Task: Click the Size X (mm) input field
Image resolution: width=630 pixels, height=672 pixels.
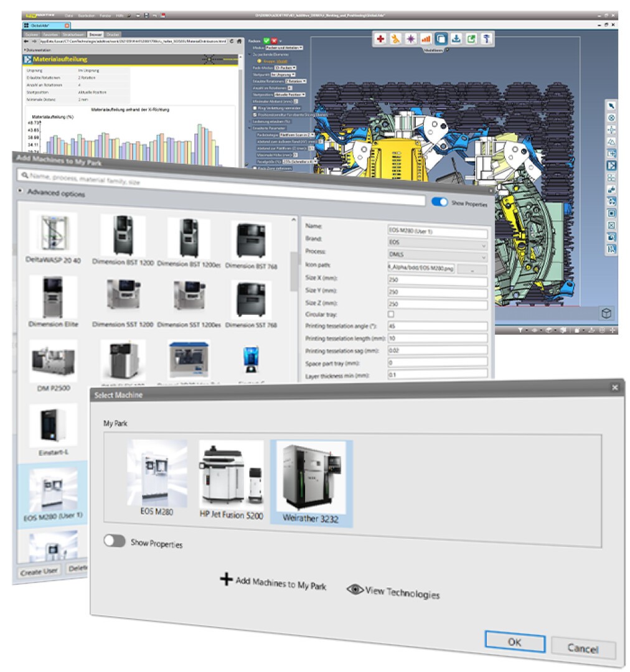Action: click(437, 280)
